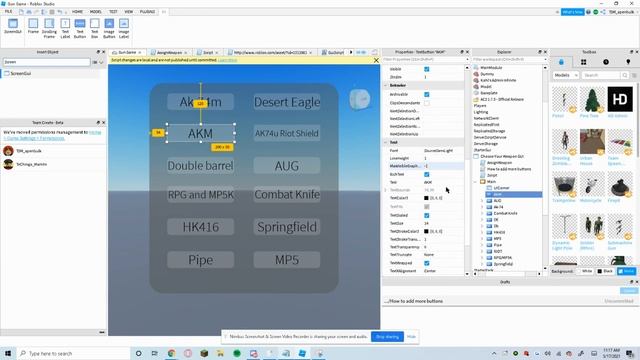This screenshot has width=640, height=360.
Task: Click the Desert Eagle weapon button
Action: coord(287,102)
